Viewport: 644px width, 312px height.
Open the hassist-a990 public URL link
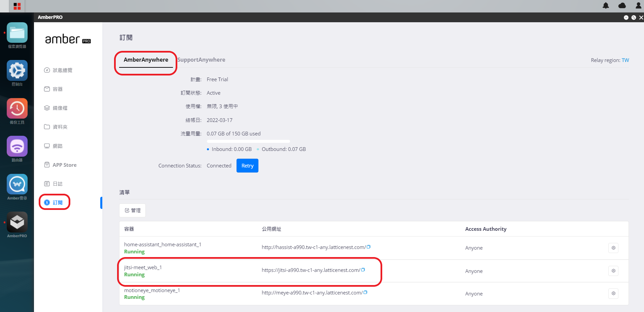(x=314, y=247)
